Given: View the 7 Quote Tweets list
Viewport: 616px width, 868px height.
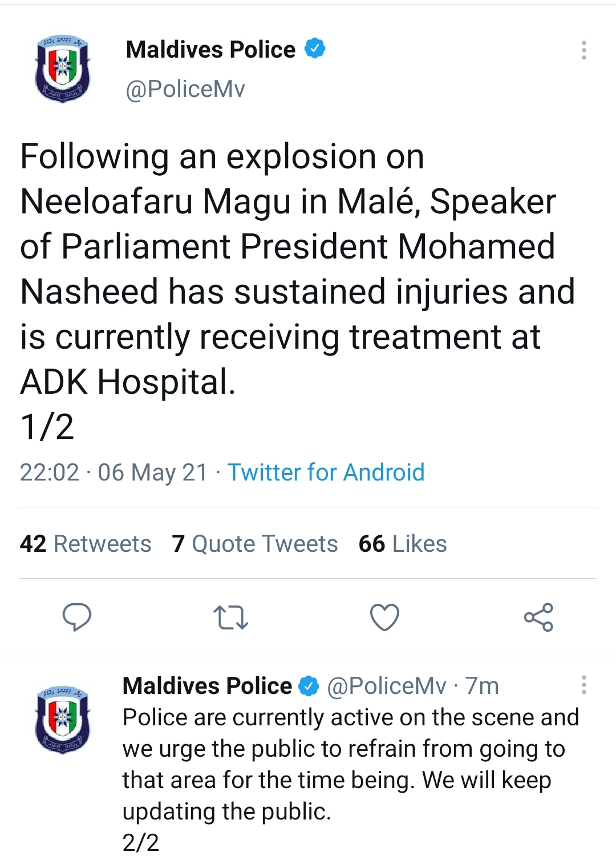Looking at the screenshot, I should tap(255, 544).
